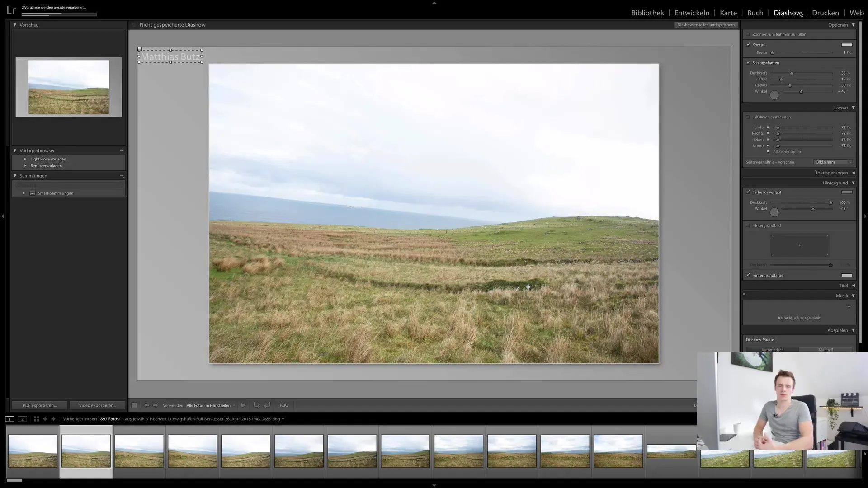Select Automatisch Diashow-Modus
Viewport: 868px width, 488px height.
772,350
